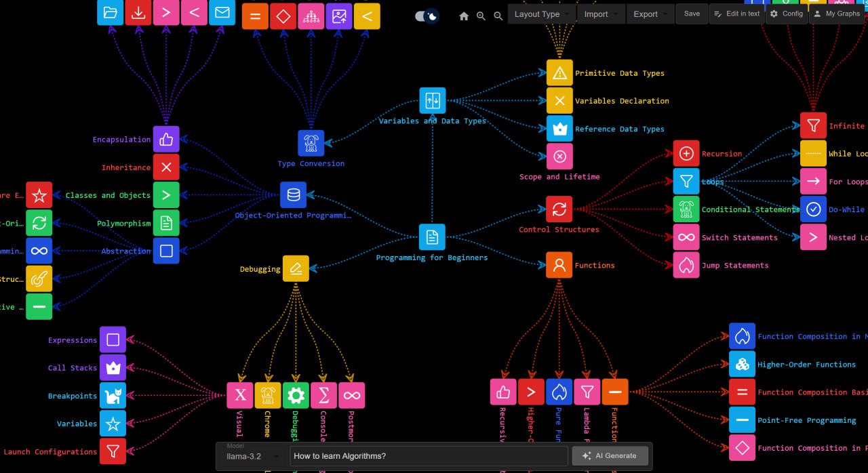Click the zoom out magnifier icon
868x473 pixels.
pyautogui.click(x=498, y=16)
